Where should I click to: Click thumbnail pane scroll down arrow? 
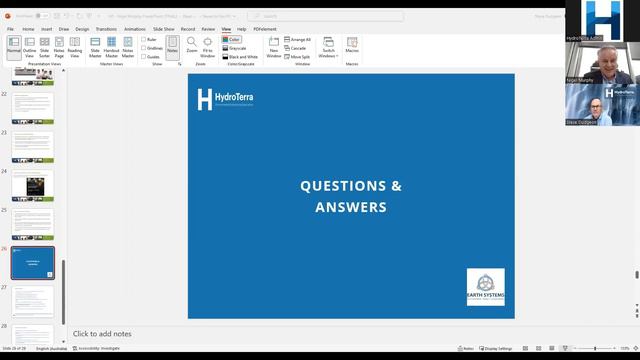click(x=63, y=342)
